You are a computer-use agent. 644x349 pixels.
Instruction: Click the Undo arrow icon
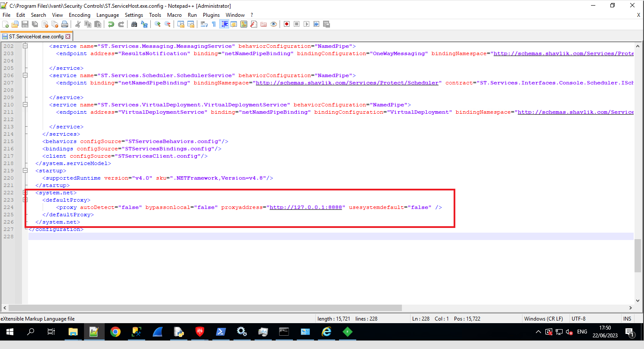(111, 24)
